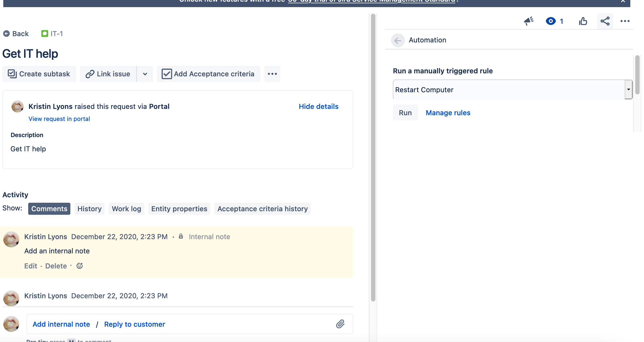This screenshot has width=644, height=342.
Task: Click the give feedback megaphone icon
Action: coord(528,21)
